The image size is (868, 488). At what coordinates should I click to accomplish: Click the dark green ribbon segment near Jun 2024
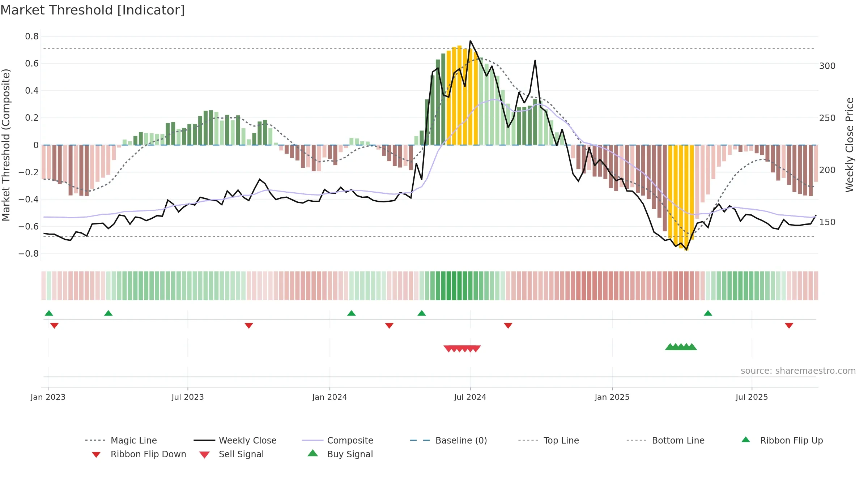tap(454, 286)
